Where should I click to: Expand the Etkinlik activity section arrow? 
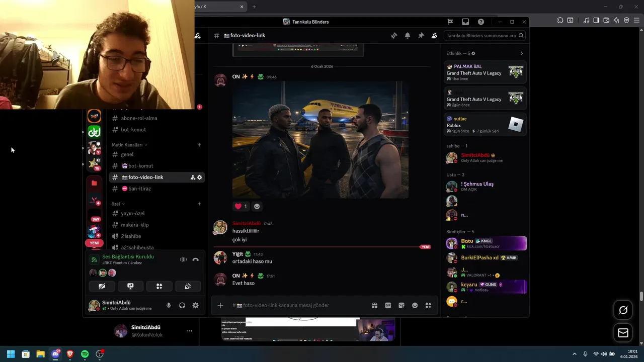tap(521, 53)
